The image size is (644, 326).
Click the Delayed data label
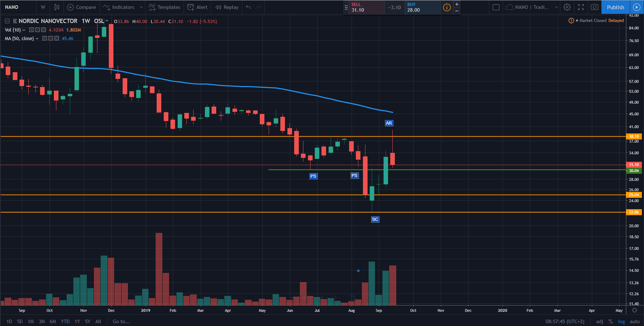coord(616,21)
